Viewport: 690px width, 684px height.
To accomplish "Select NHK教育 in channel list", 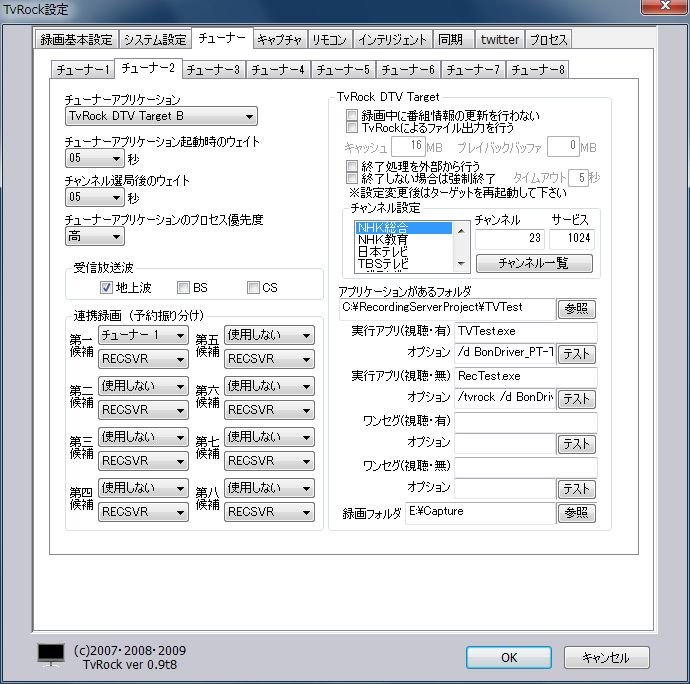I will tap(404, 240).
